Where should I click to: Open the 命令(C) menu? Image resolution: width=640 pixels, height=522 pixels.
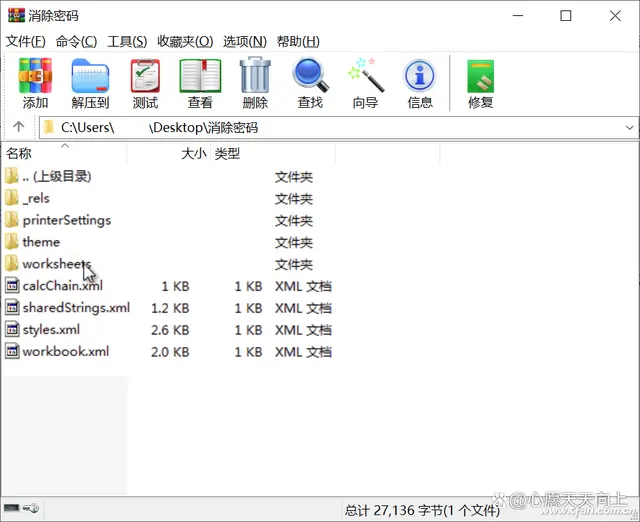pos(76,41)
